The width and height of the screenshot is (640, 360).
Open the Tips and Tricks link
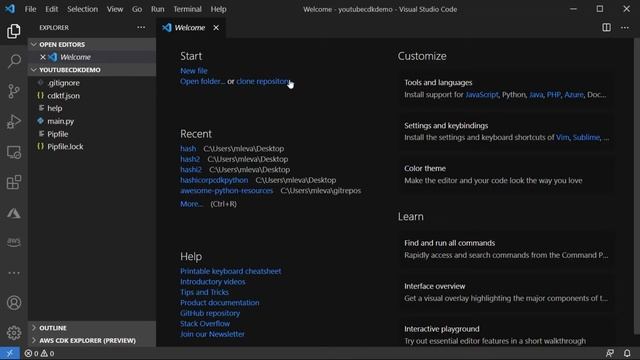pos(204,292)
